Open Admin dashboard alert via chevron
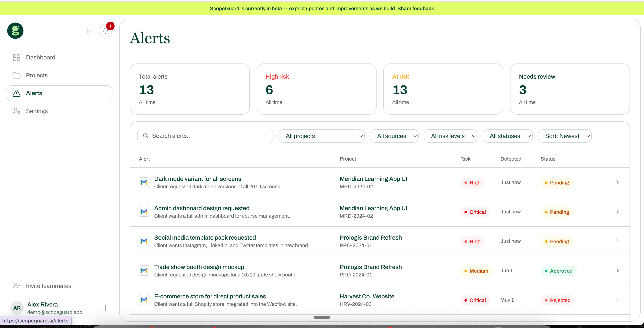644x328 pixels. (618, 212)
